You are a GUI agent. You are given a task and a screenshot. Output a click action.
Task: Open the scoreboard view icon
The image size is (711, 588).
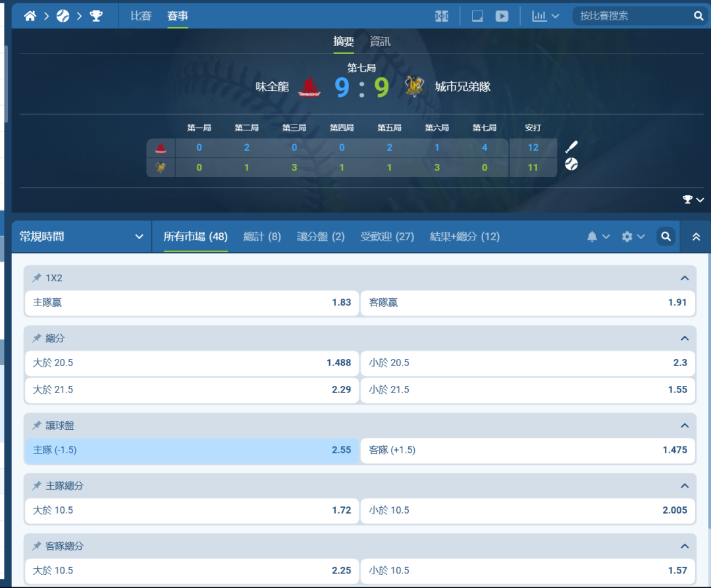[x=442, y=16]
